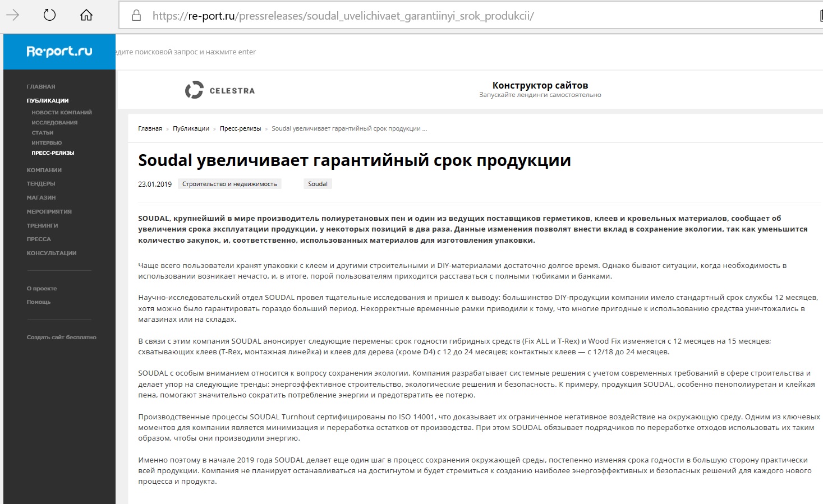Click the bold lead paragraph starting SOUDAL, крупнейший
This screenshot has width=823, height=504.
pyautogui.click(x=473, y=229)
